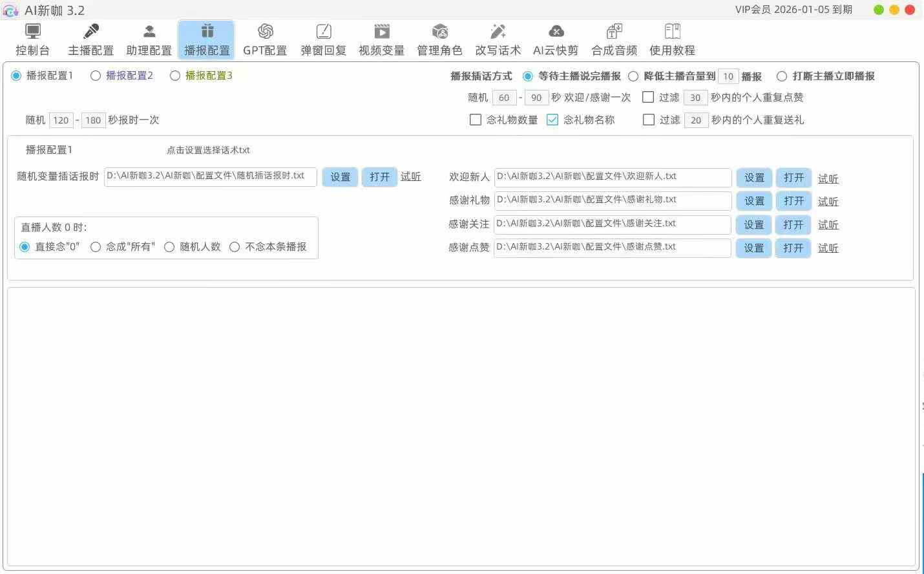Open 改写话术 rewrite script icon
The width and height of the screenshot is (924, 574).
tap(498, 32)
